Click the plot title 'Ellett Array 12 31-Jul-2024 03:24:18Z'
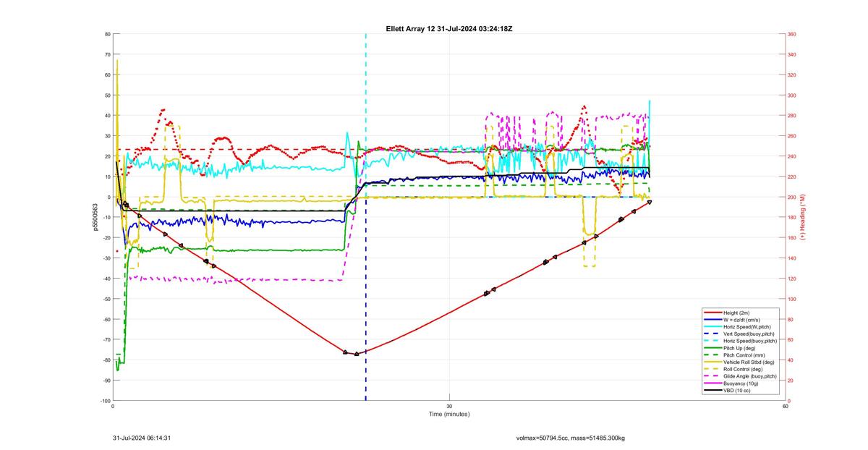The image size is (868, 450). [x=450, y=28]
